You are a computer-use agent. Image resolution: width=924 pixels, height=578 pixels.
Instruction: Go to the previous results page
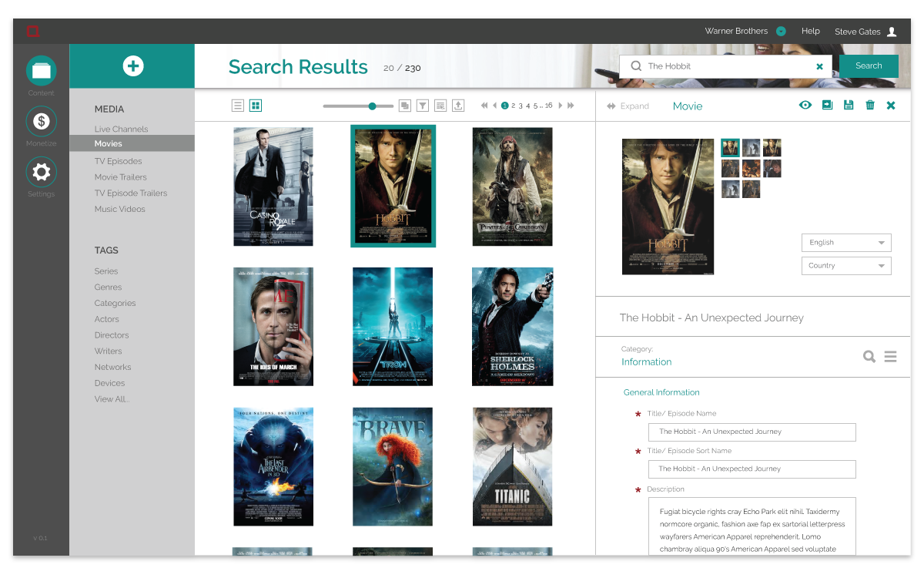[x=495, y=106]
